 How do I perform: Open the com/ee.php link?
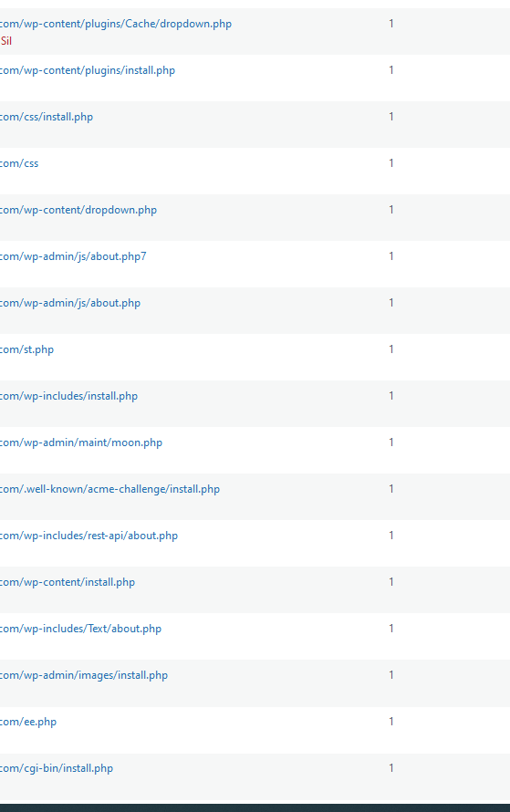[x=28, y=723]
